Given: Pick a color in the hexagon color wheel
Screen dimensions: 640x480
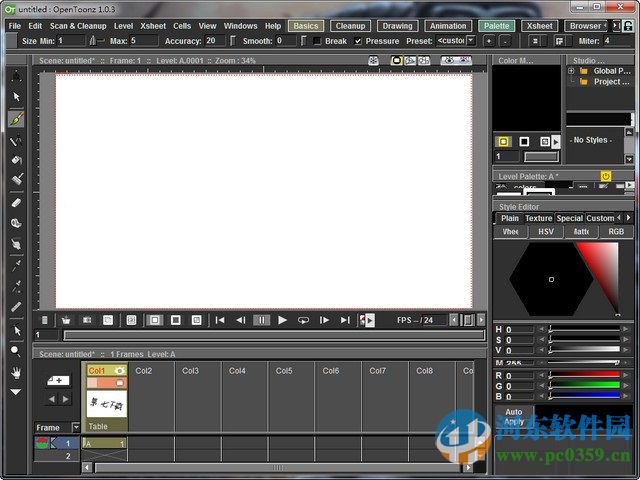Looking at the screenshot, I should [551, 279].
